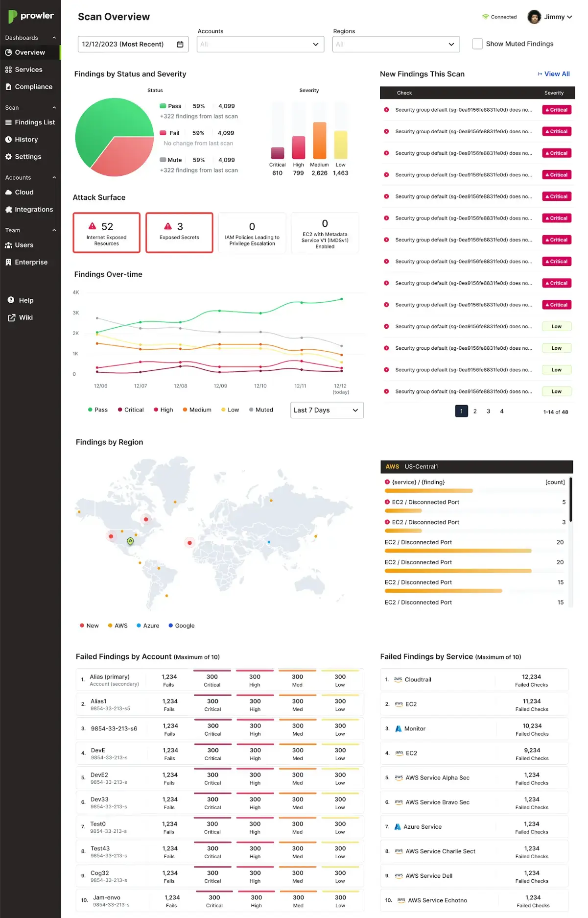
Task: Open the Accounts dropdown filter
Action: coord(260,44)
